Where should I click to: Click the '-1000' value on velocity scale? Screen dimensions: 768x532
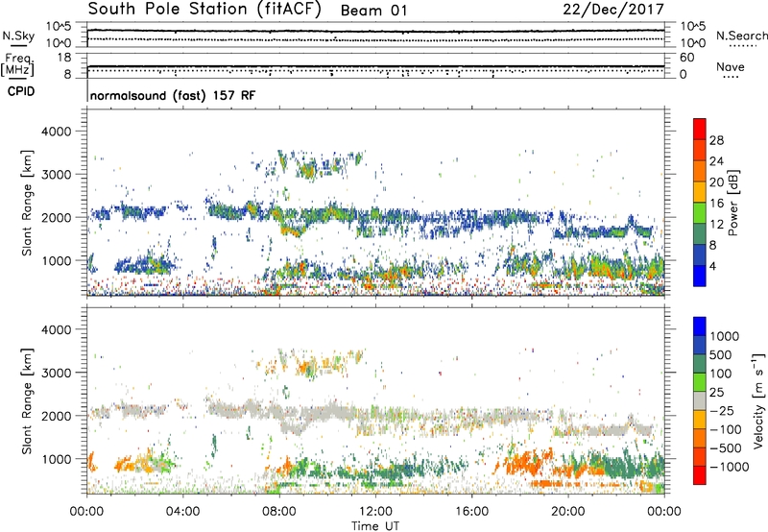point(729,467)
